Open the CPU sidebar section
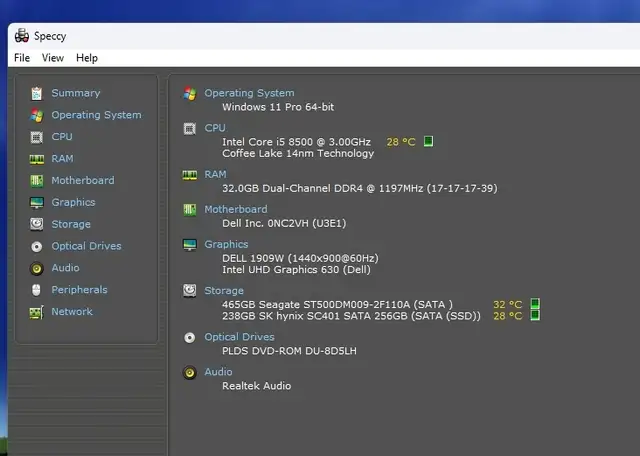This screenshot has width=640, height=456. [x=62, y=137]
